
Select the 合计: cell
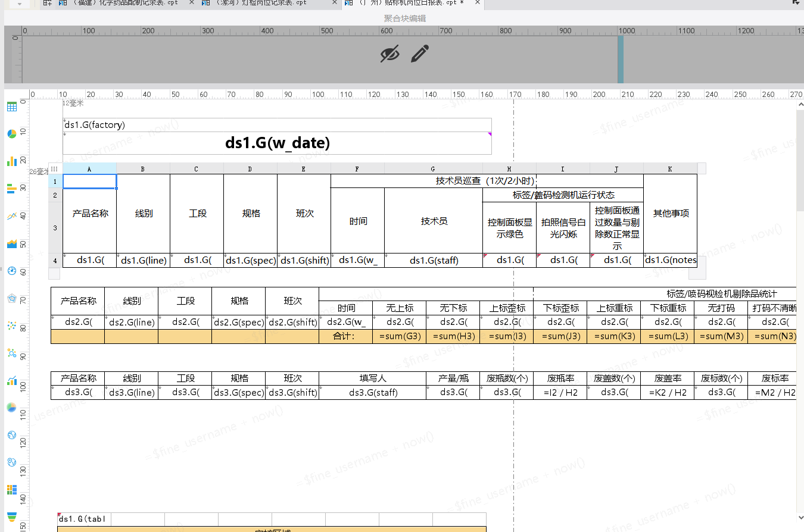point(345,336)
